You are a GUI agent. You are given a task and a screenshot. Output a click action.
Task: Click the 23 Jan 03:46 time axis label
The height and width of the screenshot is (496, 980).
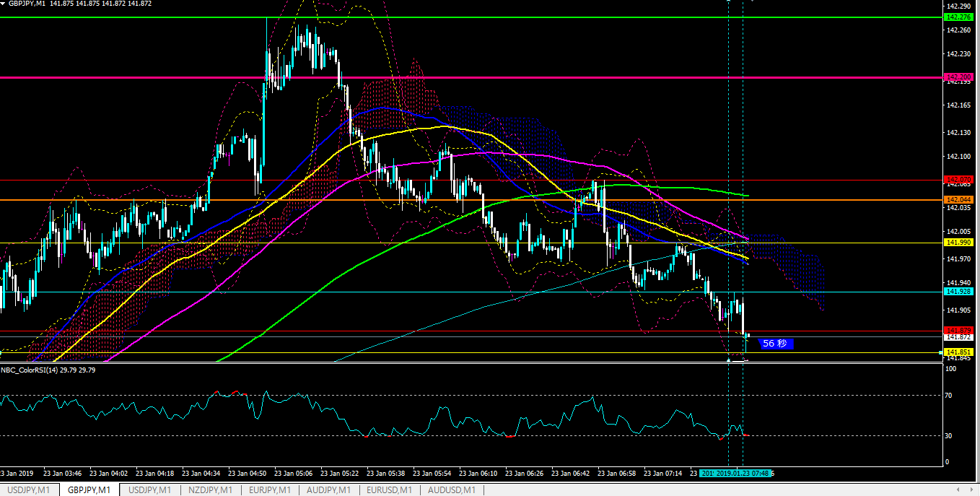coord(63,474)
